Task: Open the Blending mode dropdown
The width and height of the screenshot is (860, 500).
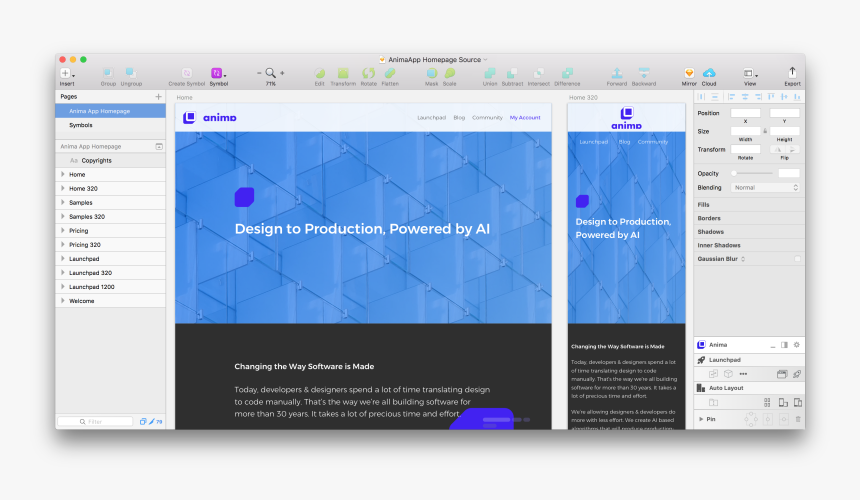Action: (x=765, y=187)
